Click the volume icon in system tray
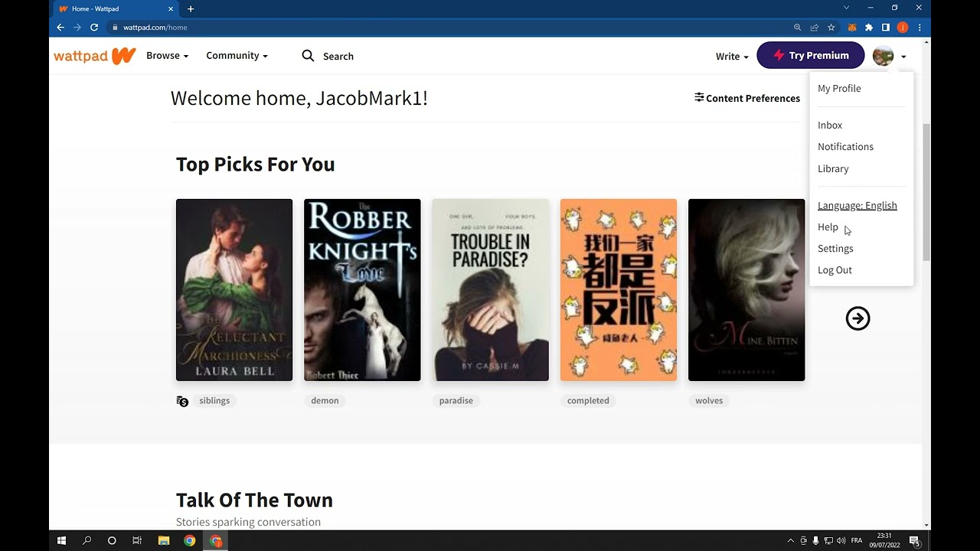This screenshot has height=551, width=980. click(841, 540)
